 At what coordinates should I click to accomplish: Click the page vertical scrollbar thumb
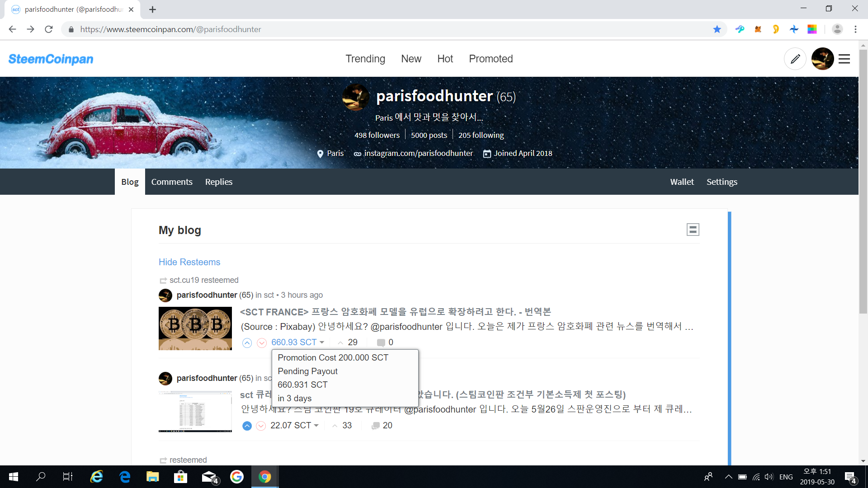[x=863, y=181]
